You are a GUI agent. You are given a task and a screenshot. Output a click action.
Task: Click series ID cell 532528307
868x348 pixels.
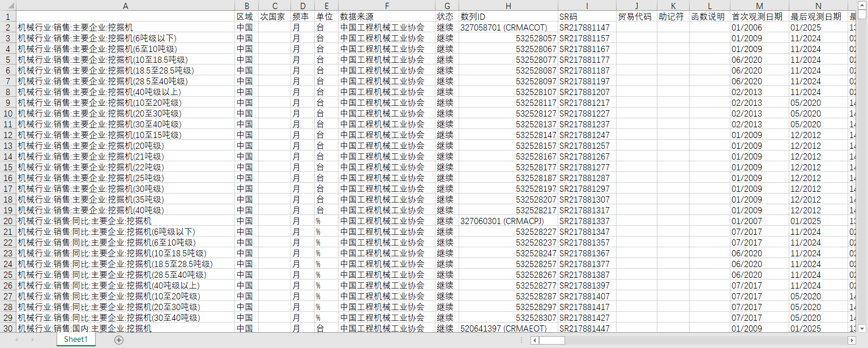pos(508,317)
